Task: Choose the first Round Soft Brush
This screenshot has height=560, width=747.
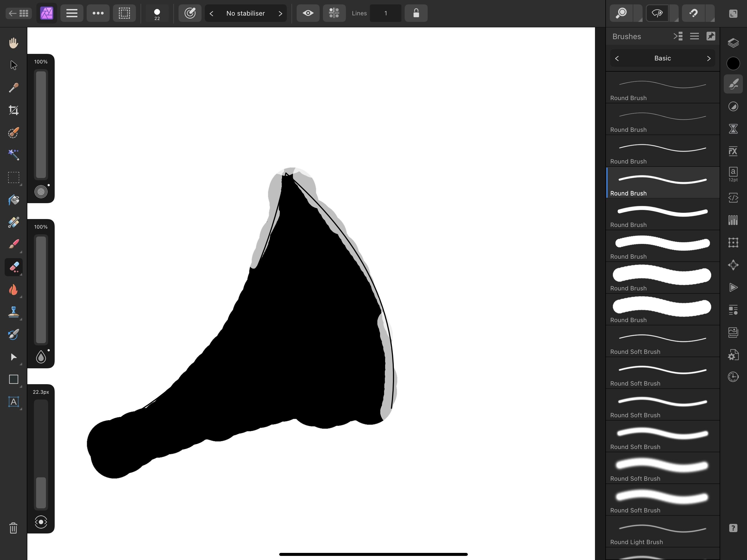Action: pos(662,341)
